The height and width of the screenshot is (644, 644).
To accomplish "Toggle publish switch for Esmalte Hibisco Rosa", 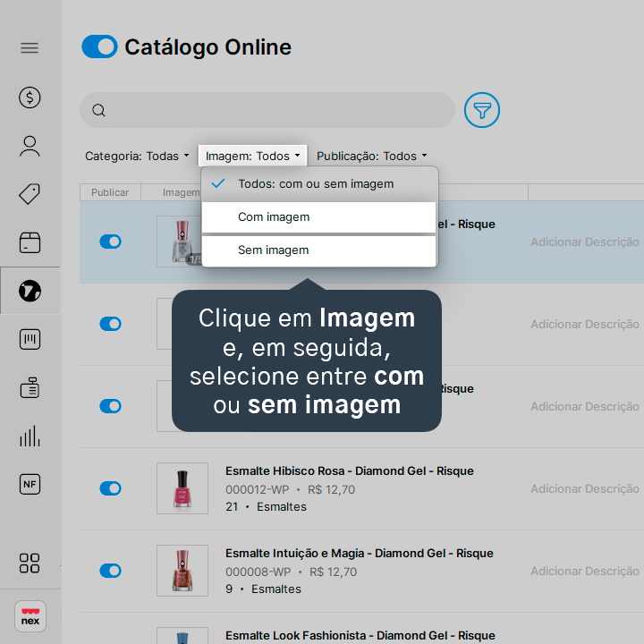I will (x=111, y=488).
